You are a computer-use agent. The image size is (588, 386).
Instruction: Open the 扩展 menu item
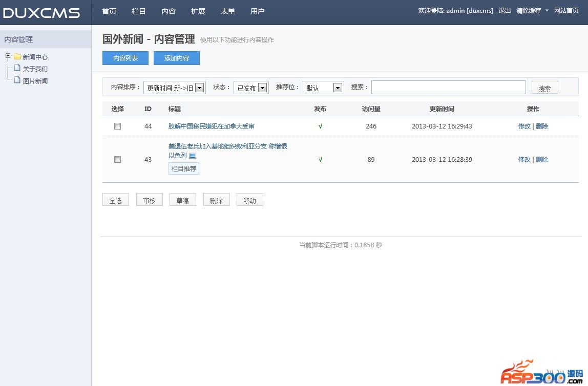click(x=198, y=11)
